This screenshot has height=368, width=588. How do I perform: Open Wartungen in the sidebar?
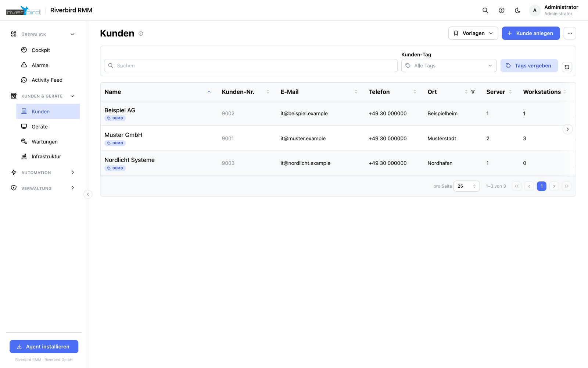(48, 142)
